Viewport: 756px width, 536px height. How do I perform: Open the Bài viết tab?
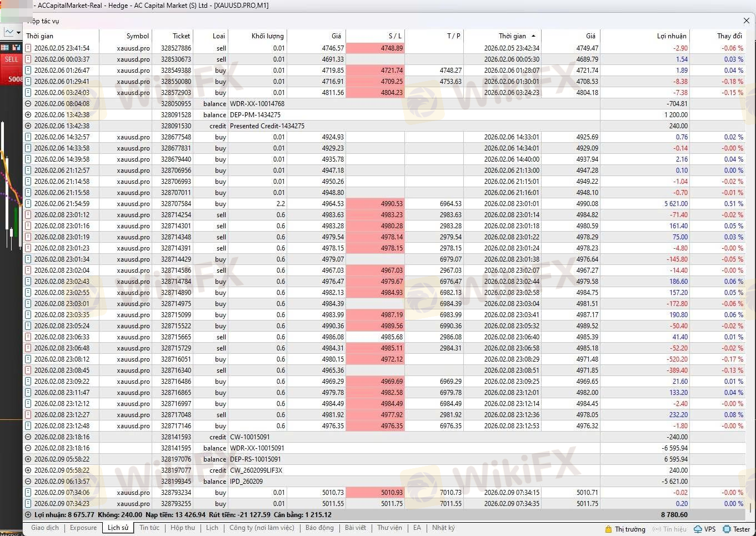(x=356, y=528)
